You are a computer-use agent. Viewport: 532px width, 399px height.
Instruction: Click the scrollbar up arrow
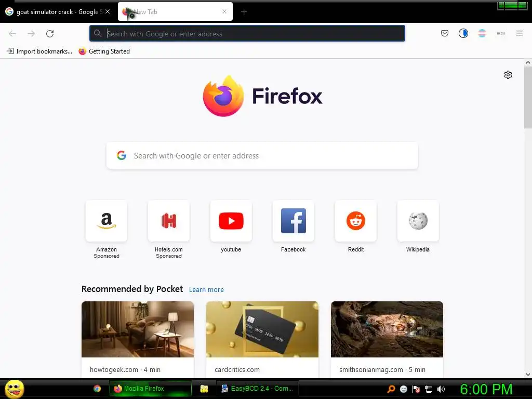528,62
